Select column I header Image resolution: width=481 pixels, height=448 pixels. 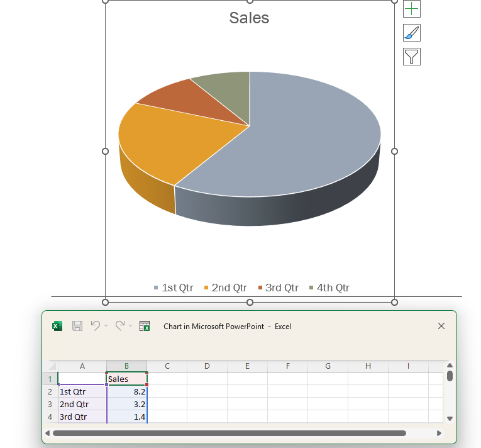pos(408,366)
